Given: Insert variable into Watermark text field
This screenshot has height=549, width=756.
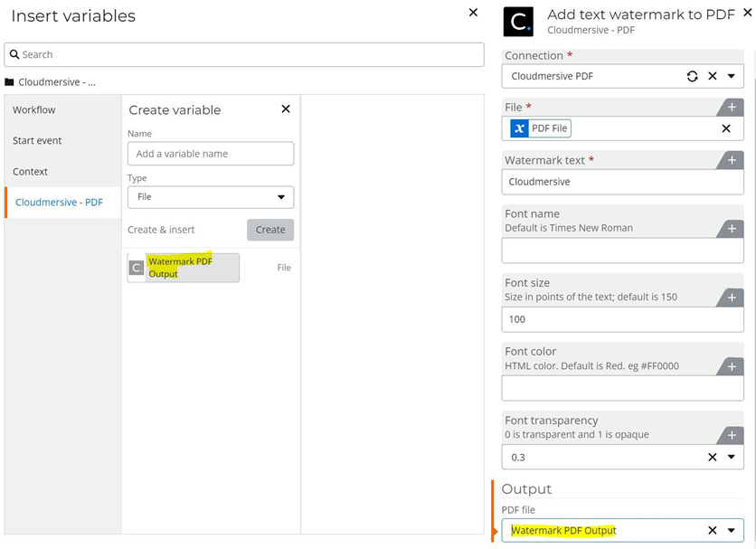Looking at the screenshot, I should click(732, 160).
